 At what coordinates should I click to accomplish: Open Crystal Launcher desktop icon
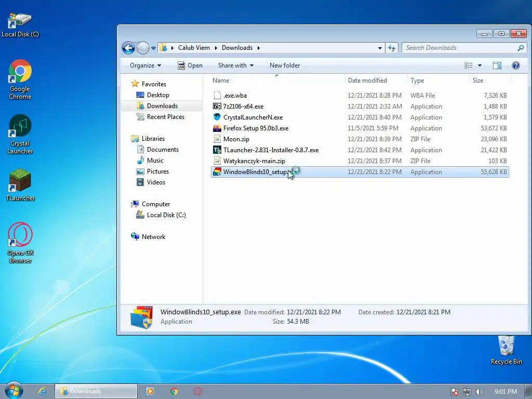click(x=20, y=135)
